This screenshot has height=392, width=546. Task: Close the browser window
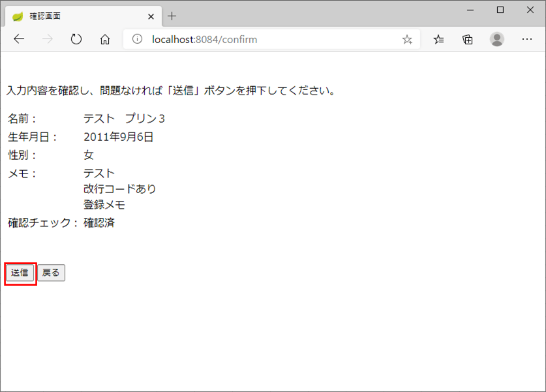click(530, 10)
